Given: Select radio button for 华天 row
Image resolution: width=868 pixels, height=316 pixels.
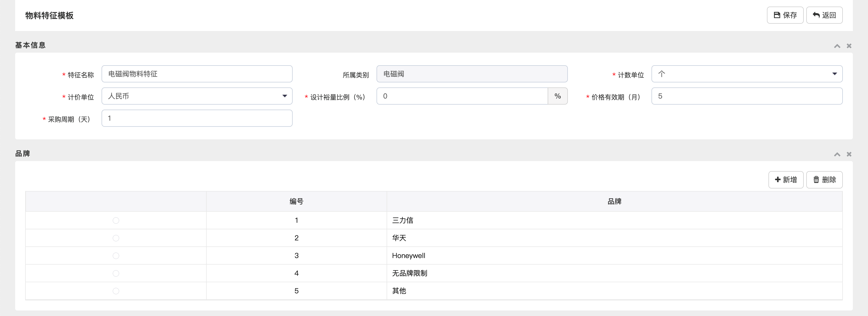Looking at the screenshot, I should pyautogui.click(x=116, y=238).
